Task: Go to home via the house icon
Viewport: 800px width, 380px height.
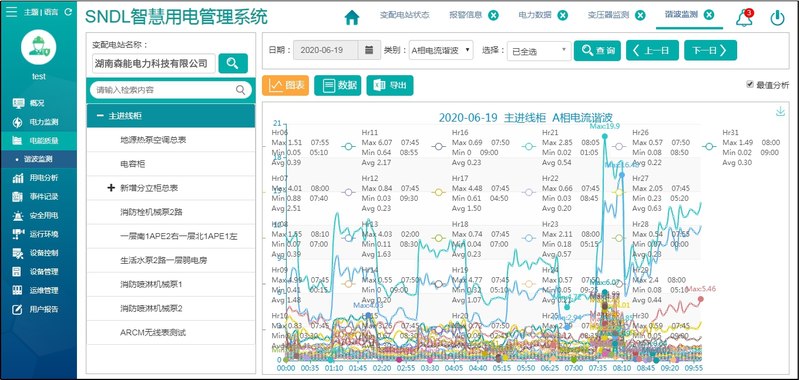Action: point(352,17)
